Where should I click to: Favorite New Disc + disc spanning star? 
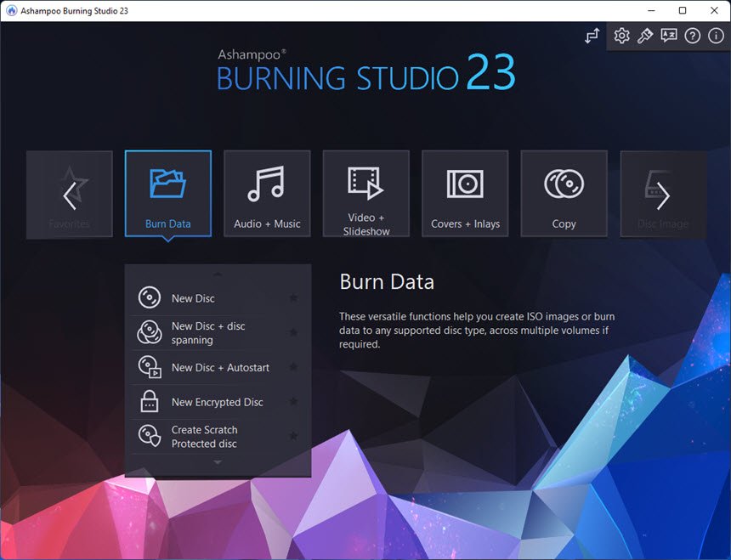293,332
